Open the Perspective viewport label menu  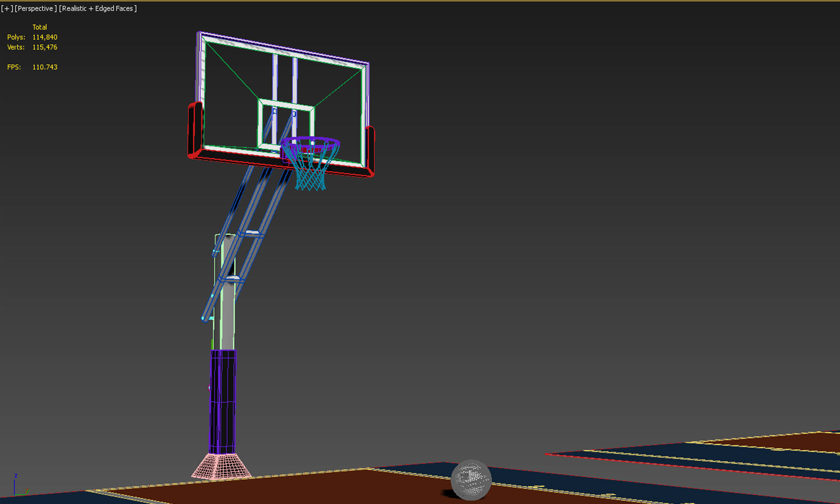[x=36, y=8]
